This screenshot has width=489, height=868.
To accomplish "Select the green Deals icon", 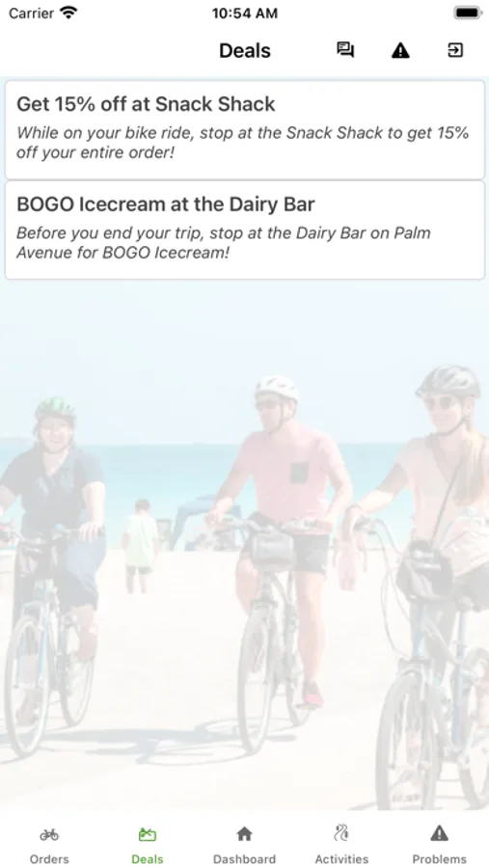I will point(148,833).
